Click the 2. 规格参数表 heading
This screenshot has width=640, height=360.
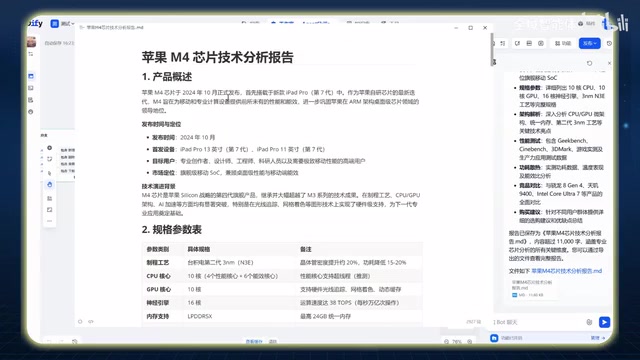(172, 229)
